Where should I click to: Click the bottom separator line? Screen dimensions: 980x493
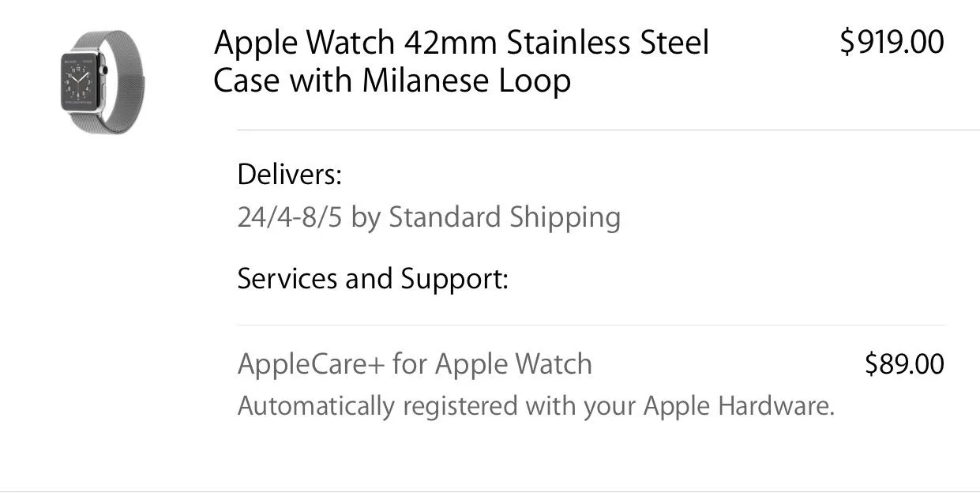point(490,491)
